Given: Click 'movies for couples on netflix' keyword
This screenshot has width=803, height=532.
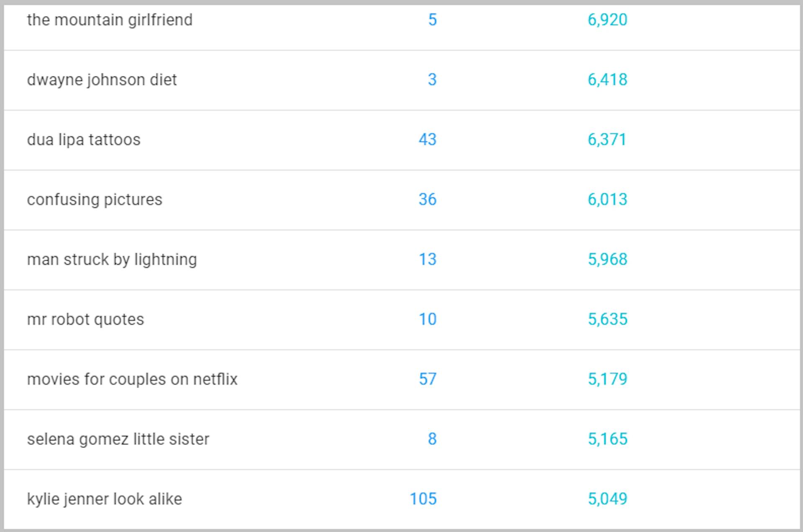Looking at the screenshot, I should (x=132, y=379).
